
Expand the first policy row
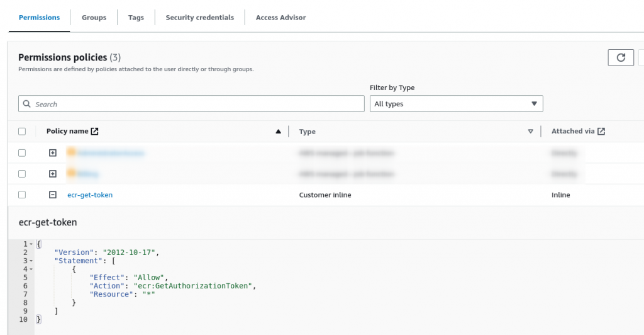coord(53,153)
